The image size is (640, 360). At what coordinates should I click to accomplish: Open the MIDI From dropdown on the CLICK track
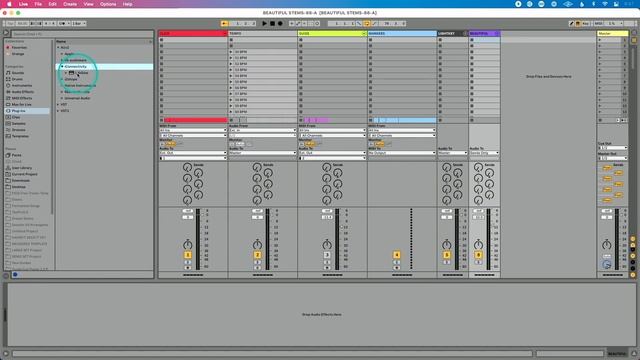(193, 130)
